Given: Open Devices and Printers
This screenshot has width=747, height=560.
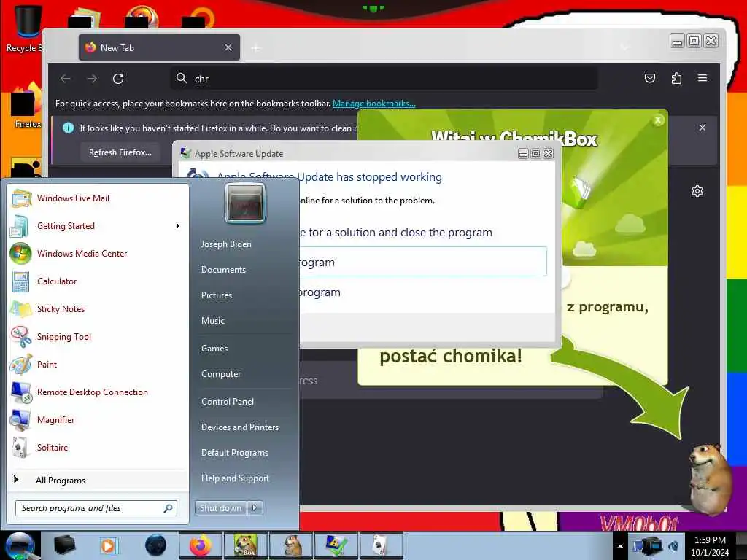Looking at the screenshot, I should click(239, 427).
